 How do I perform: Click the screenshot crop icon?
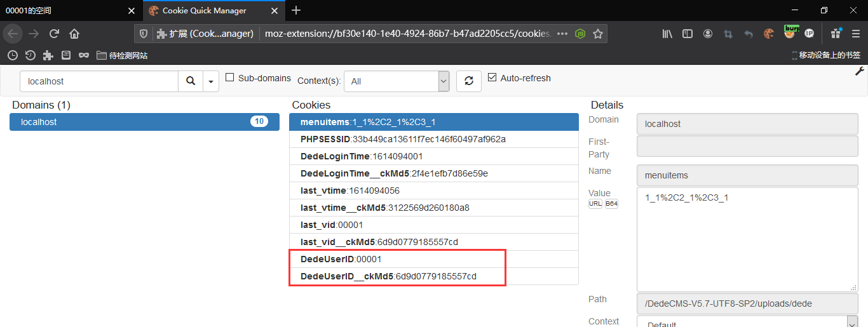[728, 34]
